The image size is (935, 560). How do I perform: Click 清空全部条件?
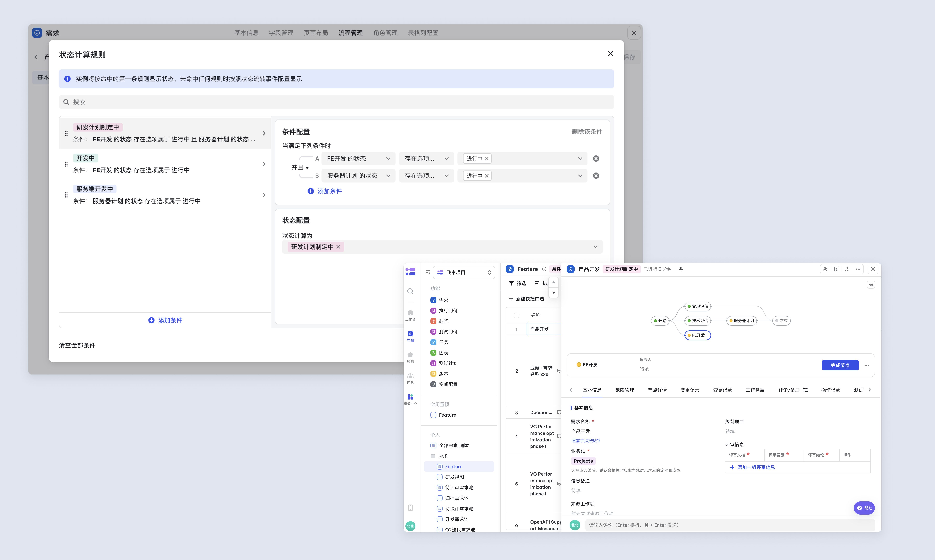pos(77,345)
